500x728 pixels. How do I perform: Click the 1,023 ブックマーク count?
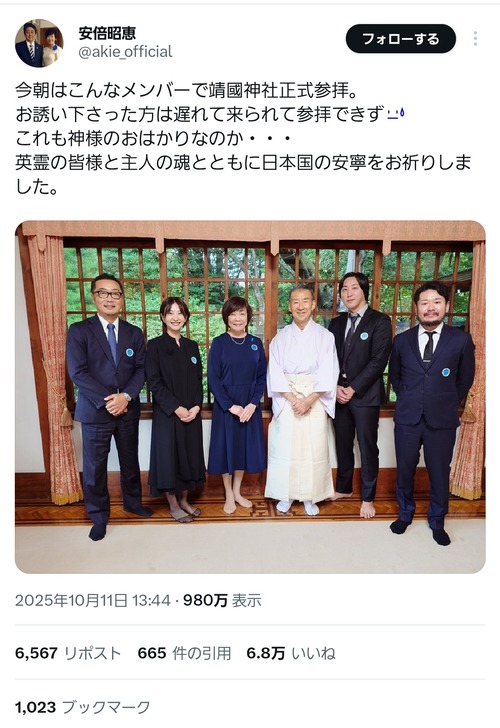tap(83, 708)
